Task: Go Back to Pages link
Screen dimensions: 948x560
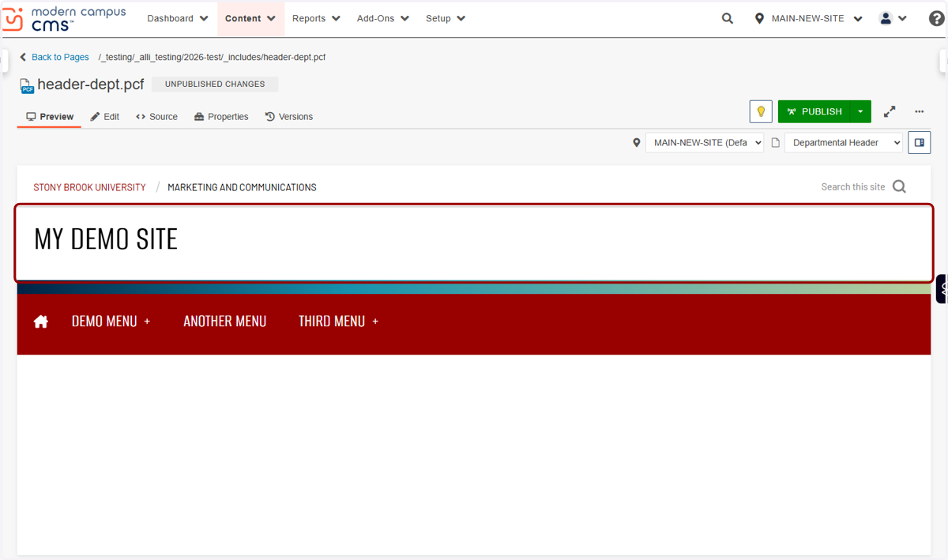Action: [54, 57]
